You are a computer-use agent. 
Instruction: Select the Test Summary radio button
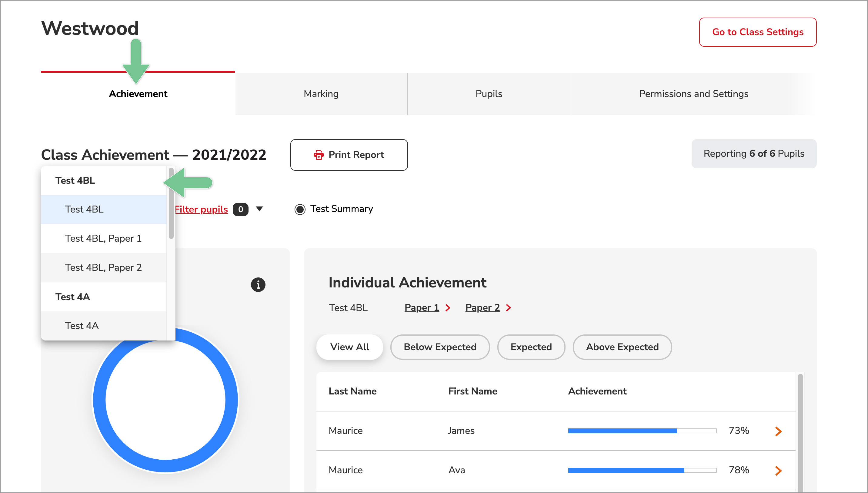coord(300,209)
